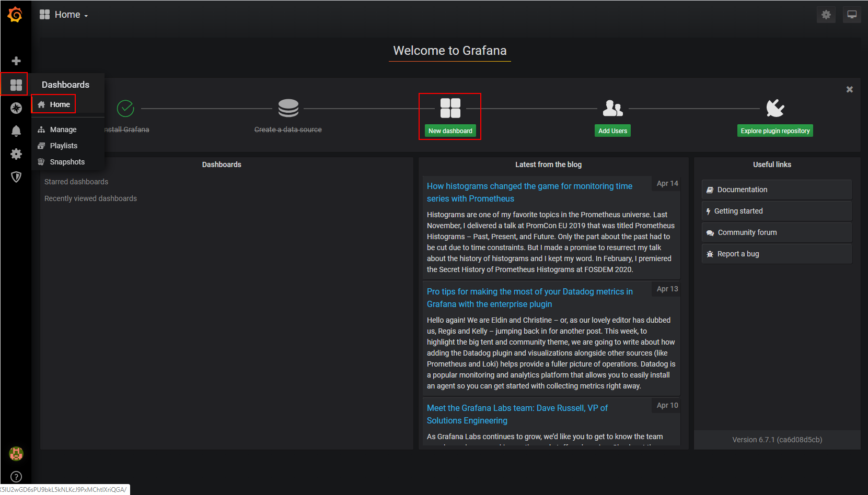Open the Create plus menu
Image resolution: width=868 pixels, height=495 pixels.
[16, 61]
